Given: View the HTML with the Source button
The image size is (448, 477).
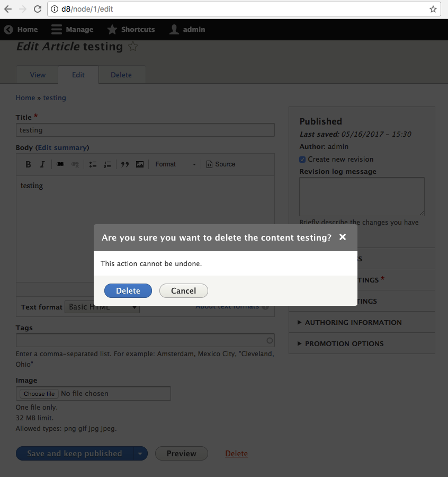Looking at the screenshot, I should click(220, 164).
